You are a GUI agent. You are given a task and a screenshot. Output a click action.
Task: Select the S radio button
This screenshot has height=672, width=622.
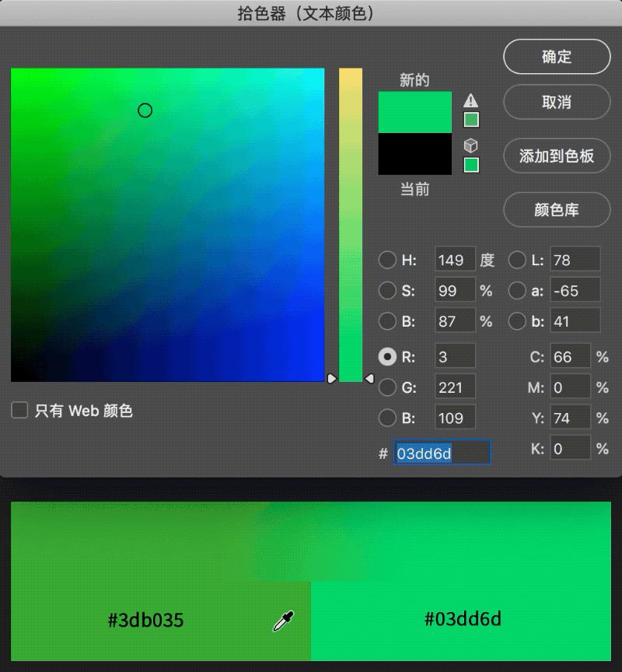pyautogui.click(x=388, y=290)
